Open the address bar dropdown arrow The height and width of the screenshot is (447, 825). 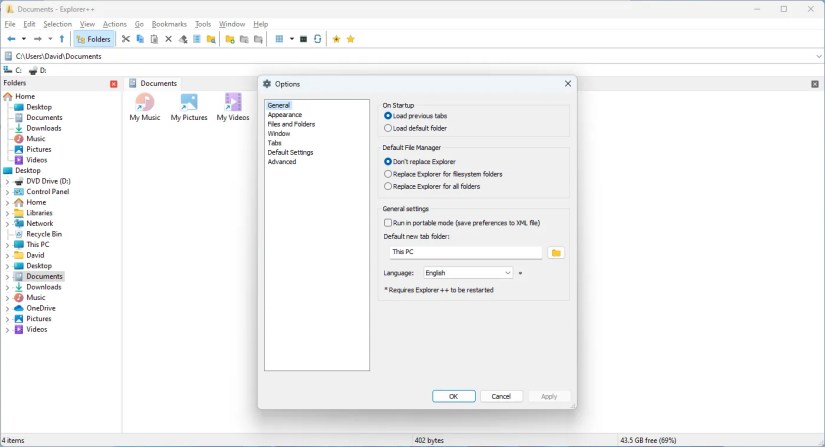coord(819,56)
